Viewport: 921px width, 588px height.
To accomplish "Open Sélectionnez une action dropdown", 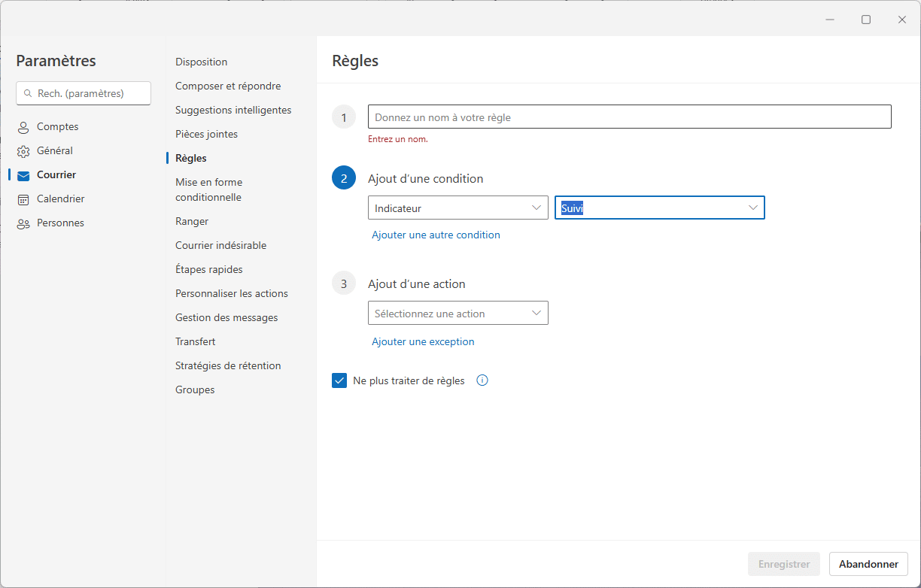I will pos(457,314).
